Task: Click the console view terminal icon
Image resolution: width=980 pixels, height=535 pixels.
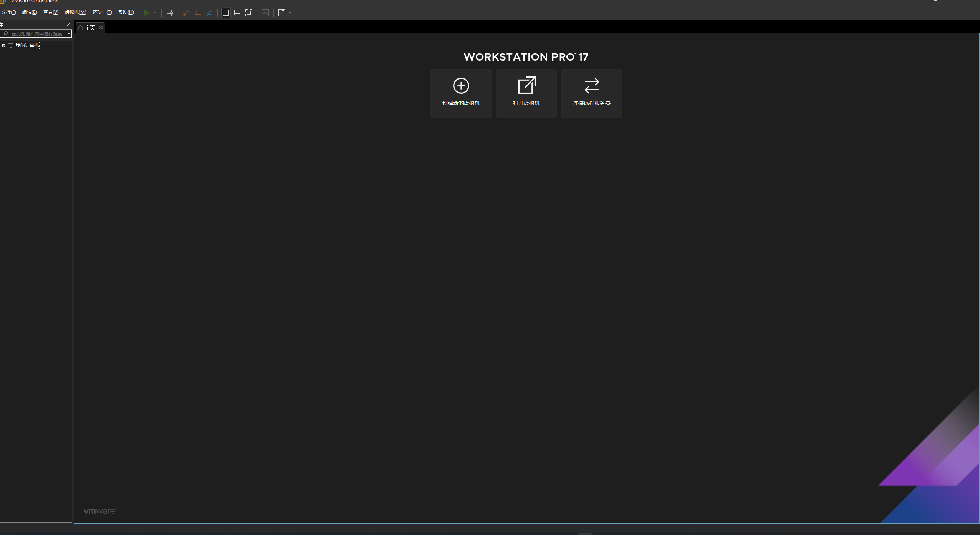Action: [265, 13]
